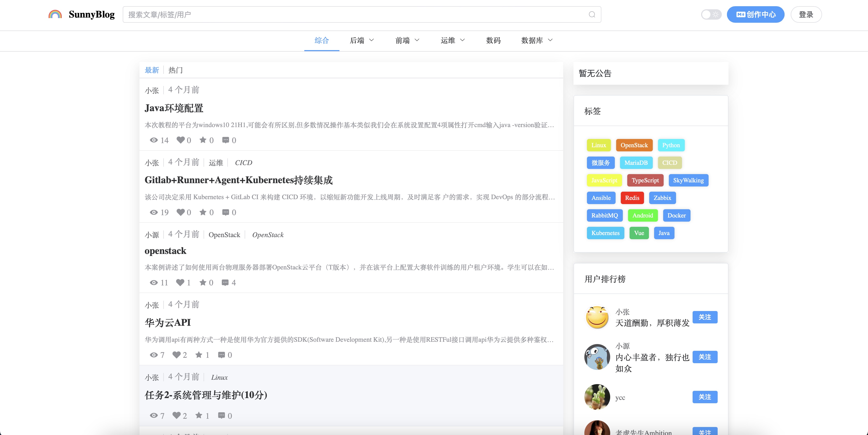
Task: Like the 任务2-系统管理与维护 post
Action: click(x=176, y=415)
